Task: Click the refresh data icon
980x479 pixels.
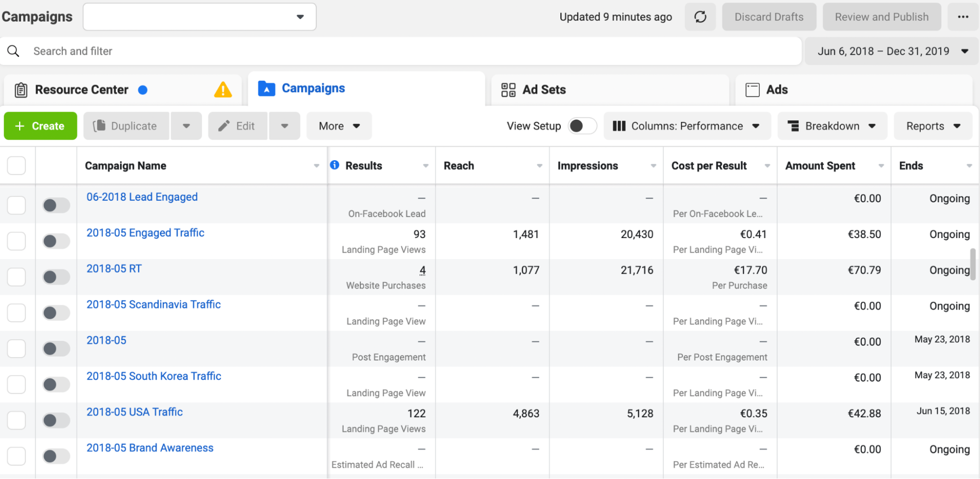Action: [x=700, y=17]
